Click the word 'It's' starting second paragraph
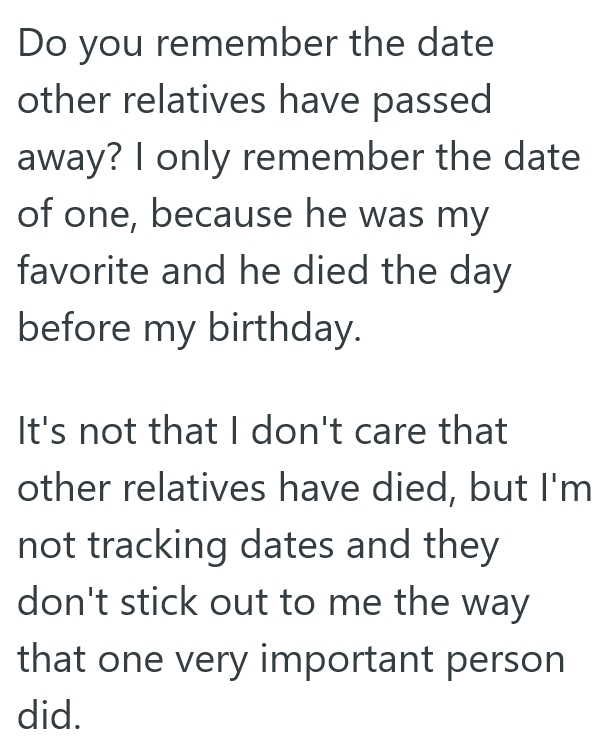Viewport: 613px width, 751px height. pos(42,433)
